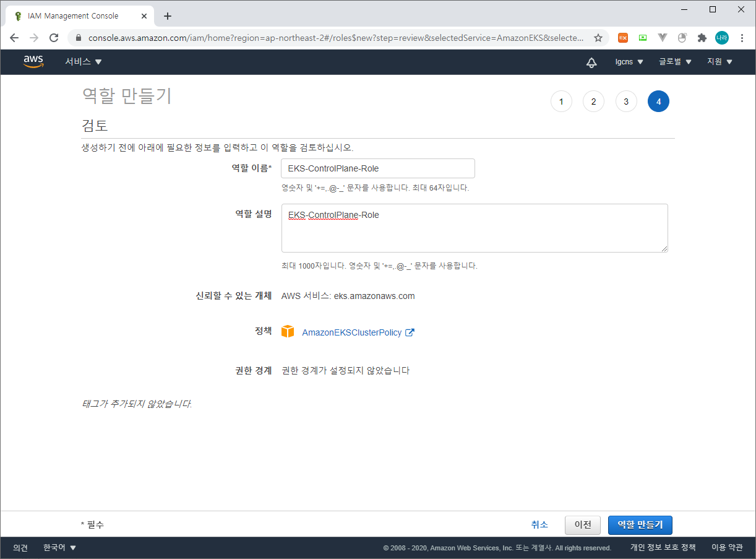This screenshot has width=756, height=559.
Task: Click trusted entity text eks.amazonaws.com
Action: pyautogui.click(x=374, y=296)
